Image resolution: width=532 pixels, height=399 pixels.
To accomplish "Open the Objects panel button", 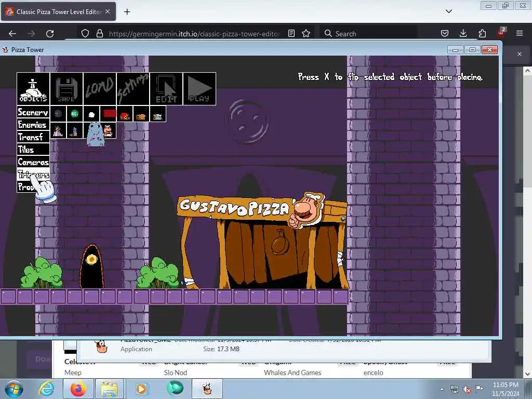I will point(33,88).
